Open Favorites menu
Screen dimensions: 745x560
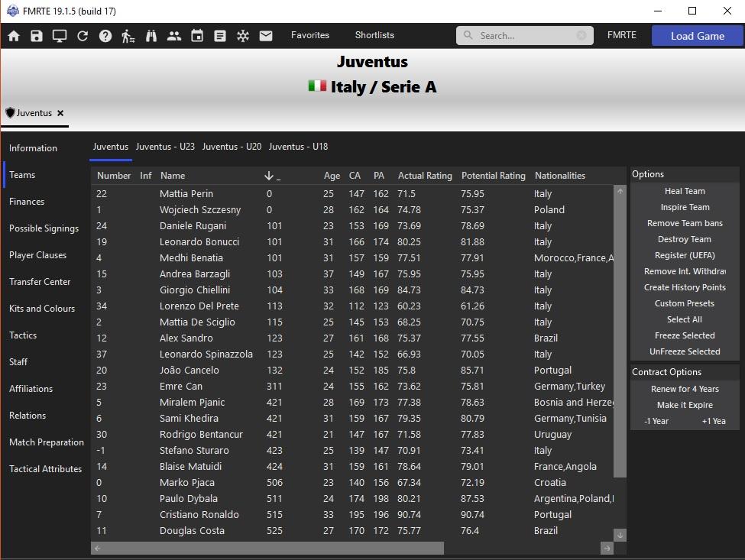(309, 35)
